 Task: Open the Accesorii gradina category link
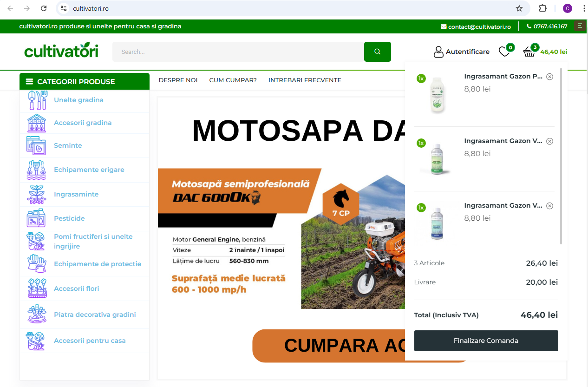pos(83,123)
